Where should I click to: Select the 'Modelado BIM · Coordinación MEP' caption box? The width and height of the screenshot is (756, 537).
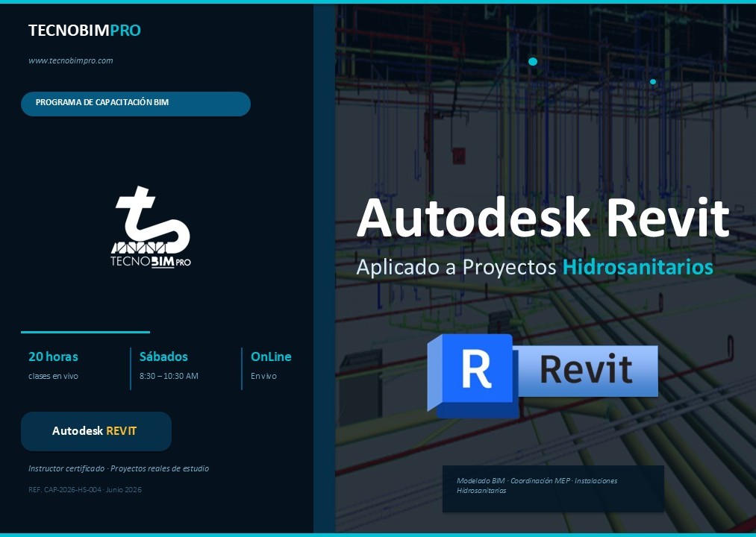[553, 489]
